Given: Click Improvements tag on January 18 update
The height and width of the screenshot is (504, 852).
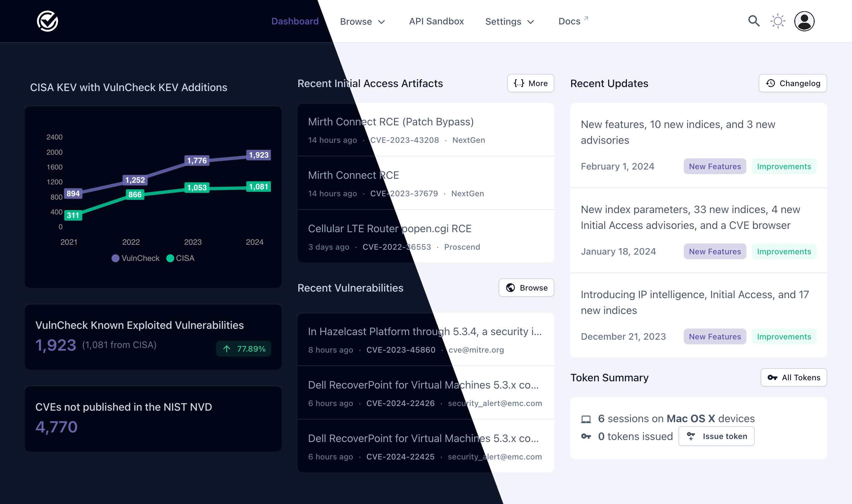Looking at the screenshot, I should (784, 251).
